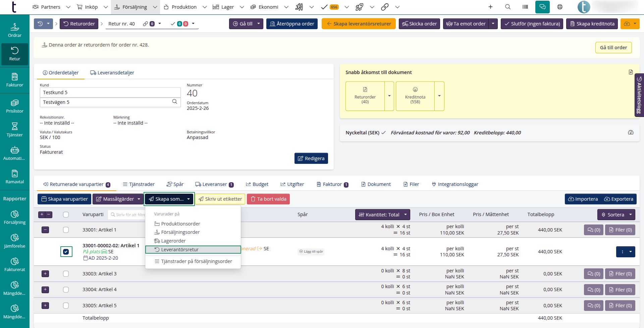The width and height of the screenshot is (644, 328).
Task: Click the barcode scanner icon
Action: tap(525, 7)
